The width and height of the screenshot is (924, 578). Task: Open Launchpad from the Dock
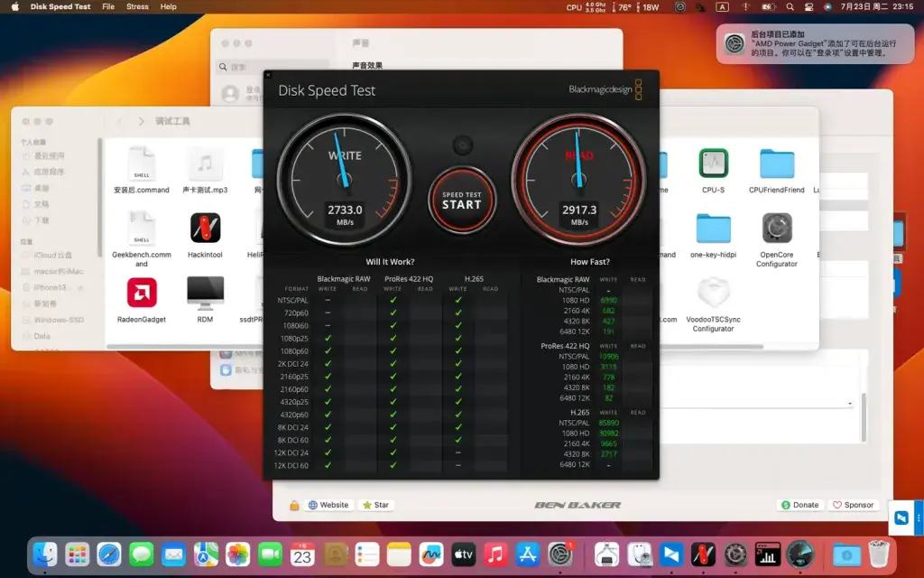78,555
